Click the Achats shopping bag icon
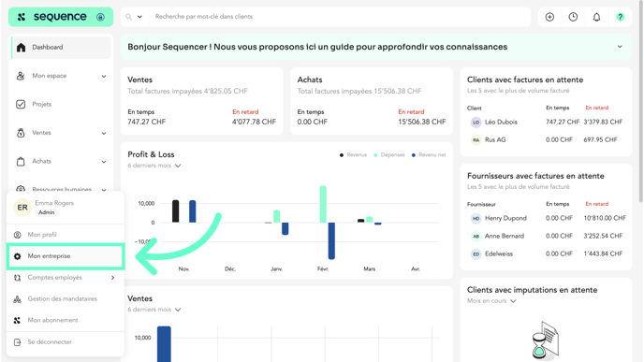Image resolution: width=644 pixels, height=362 pixels. click(x=21, y=161)
